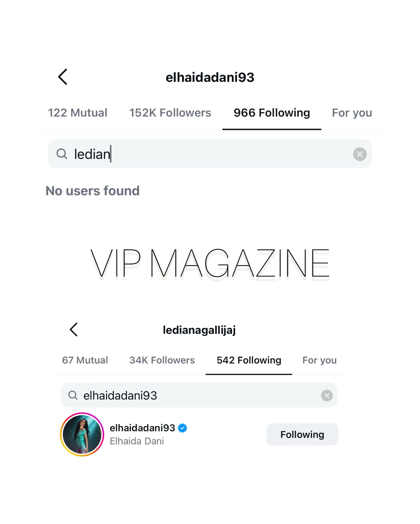Go back from elhaidadani93 following list
Screen dimensions: 420x524
click(x=62, y=77)
